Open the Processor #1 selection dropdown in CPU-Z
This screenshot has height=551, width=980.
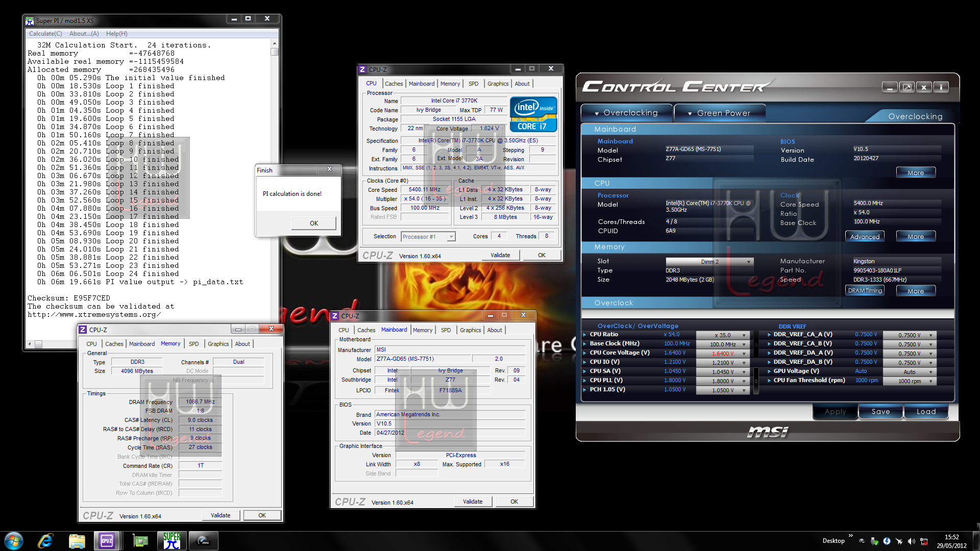point(428,237)
